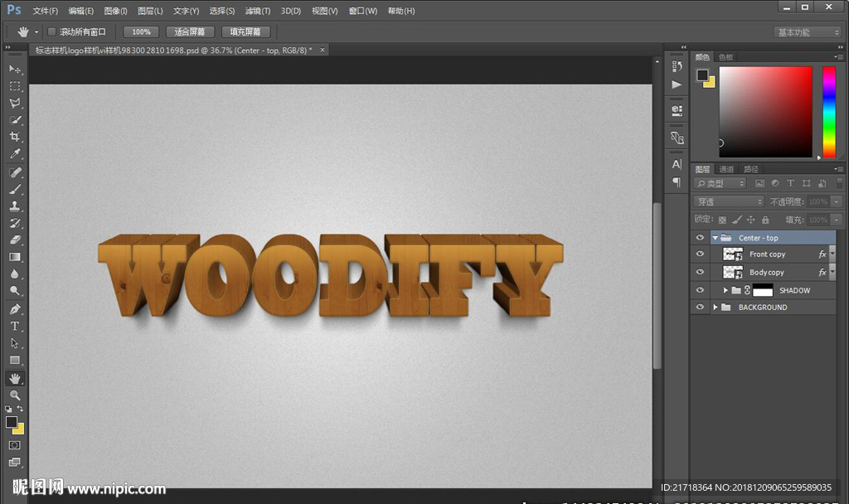Screen dimensions: 849x504
Task: Switch to the 色板 tab
Action: click(x=725, y=57)
